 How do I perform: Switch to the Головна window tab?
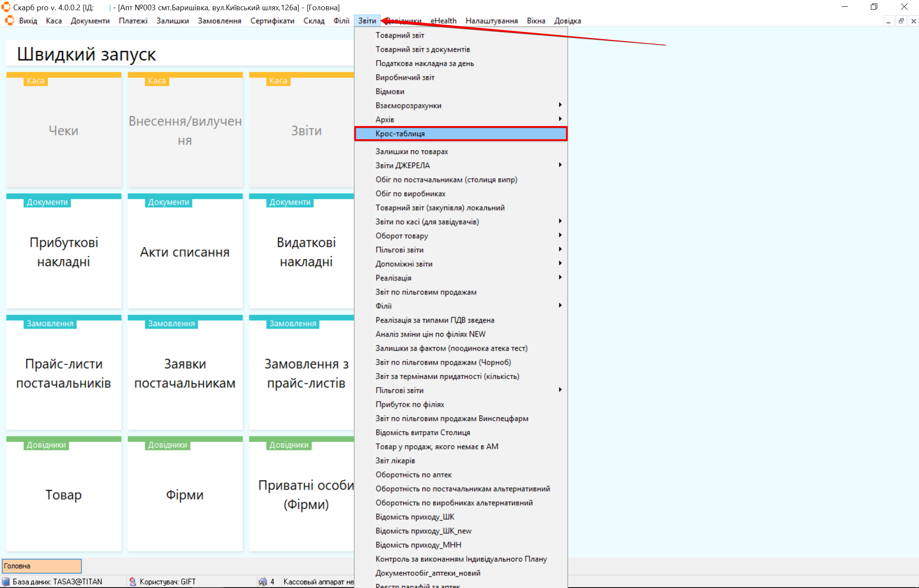tap(42, 566)
